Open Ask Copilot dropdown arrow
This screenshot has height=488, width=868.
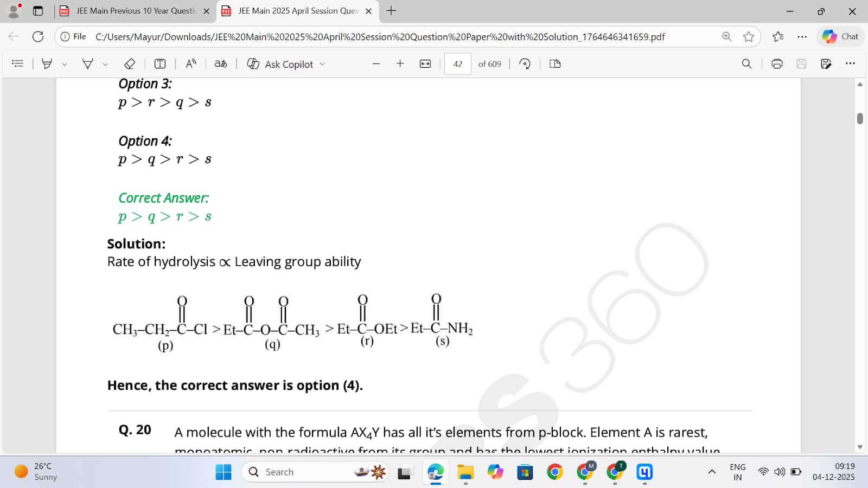pos(322,64)
